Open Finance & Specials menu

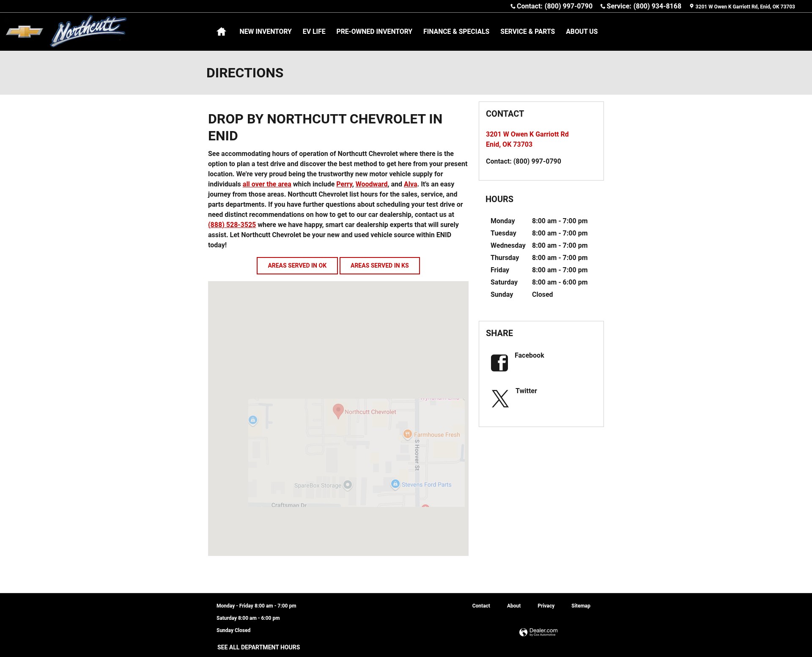tap(456, 32)
